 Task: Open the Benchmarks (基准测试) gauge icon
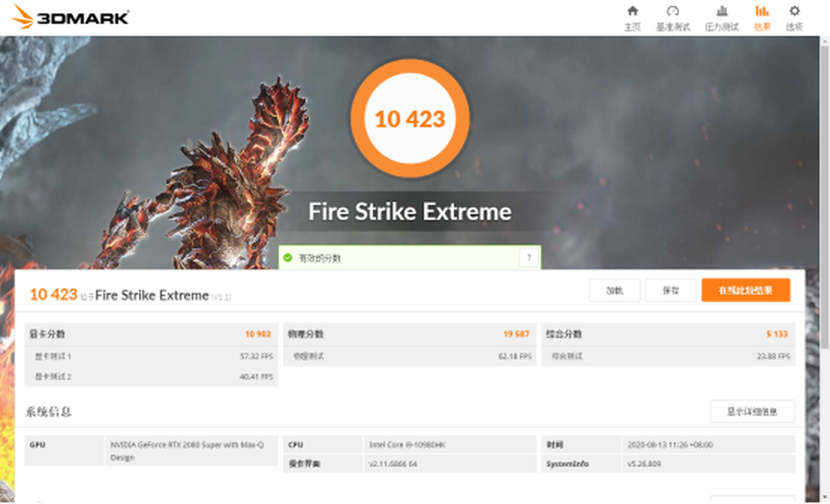pos(672,17)
